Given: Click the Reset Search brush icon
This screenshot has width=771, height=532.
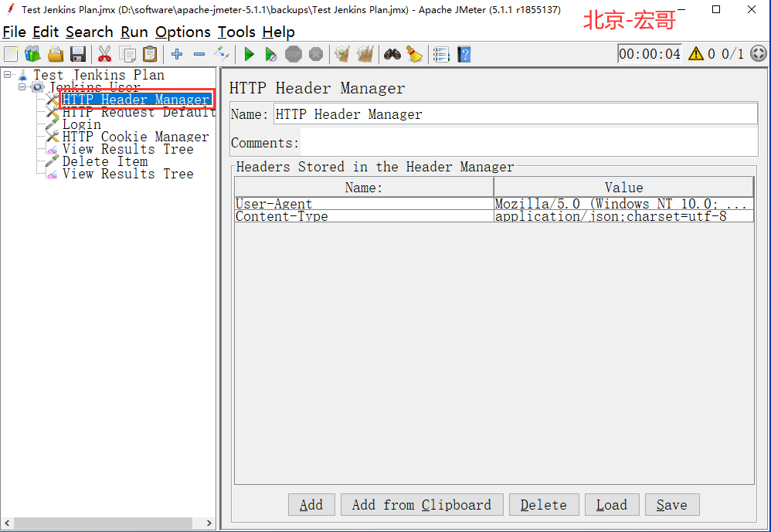Looking at the screenshot, I should [x=415, y=54].
